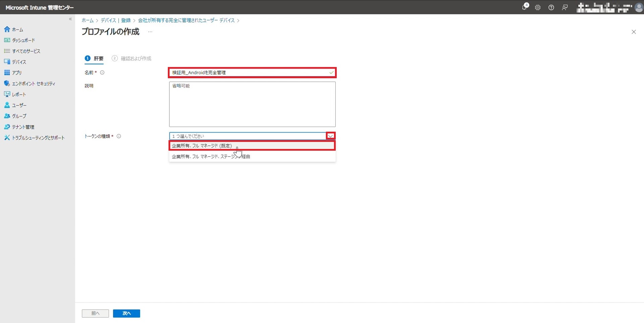The width and height of the screenshot is (644, 323).
Task: Open エンドポイント セキュリティ in sidebar
Action: [34, 84]
